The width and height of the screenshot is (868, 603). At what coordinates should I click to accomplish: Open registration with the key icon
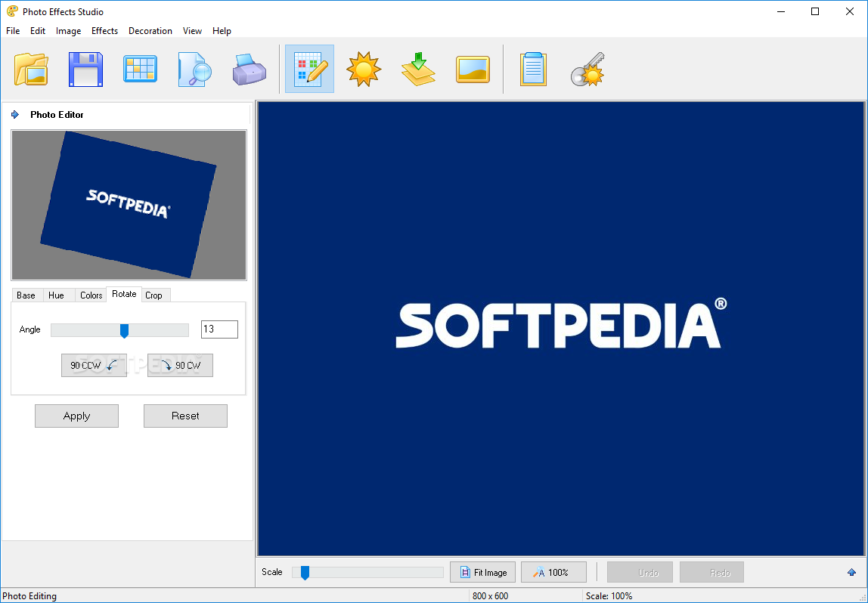(x=588, y=70)
